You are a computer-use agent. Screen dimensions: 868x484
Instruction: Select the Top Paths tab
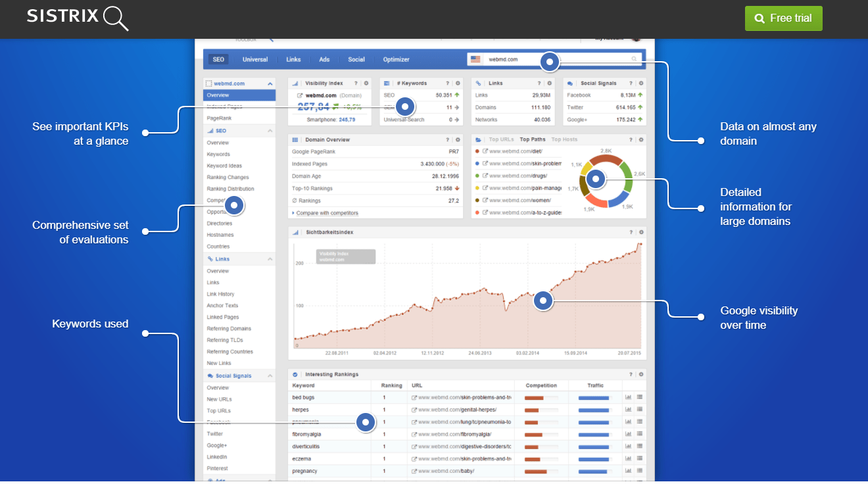point(533,139)
